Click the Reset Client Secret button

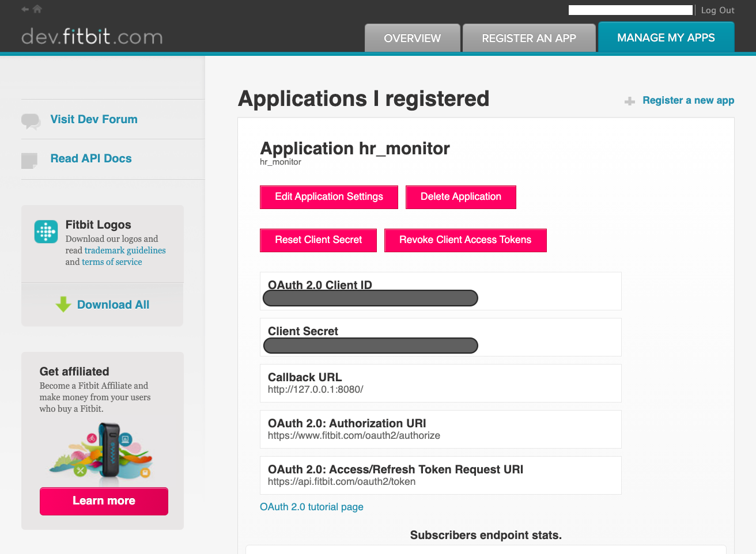pos(318,240)
